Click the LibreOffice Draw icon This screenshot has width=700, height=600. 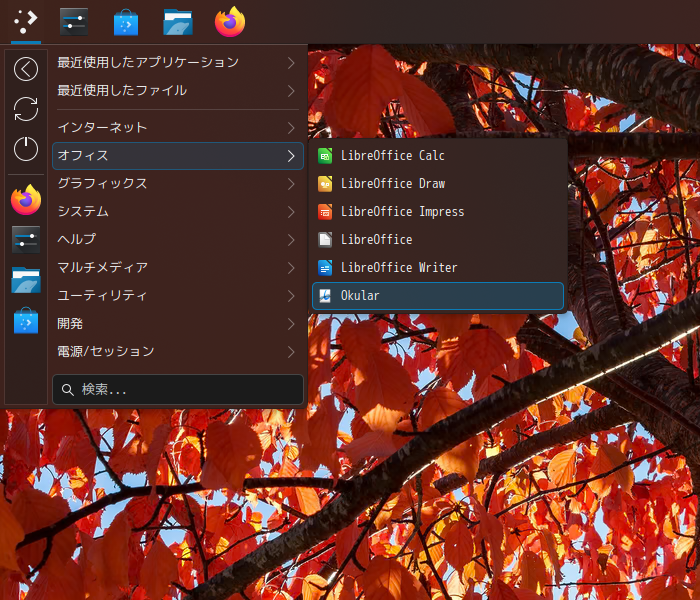325,184
